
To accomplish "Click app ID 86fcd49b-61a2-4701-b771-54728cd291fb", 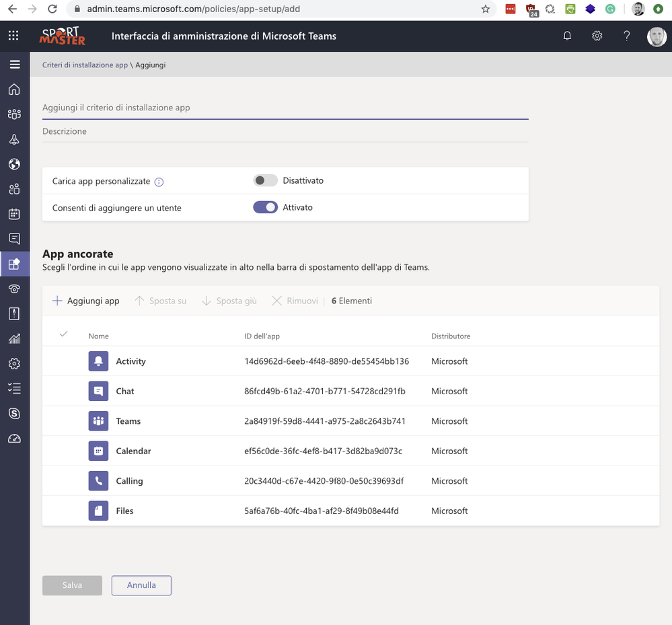I will pyautogui.click(x=324, y=391).
